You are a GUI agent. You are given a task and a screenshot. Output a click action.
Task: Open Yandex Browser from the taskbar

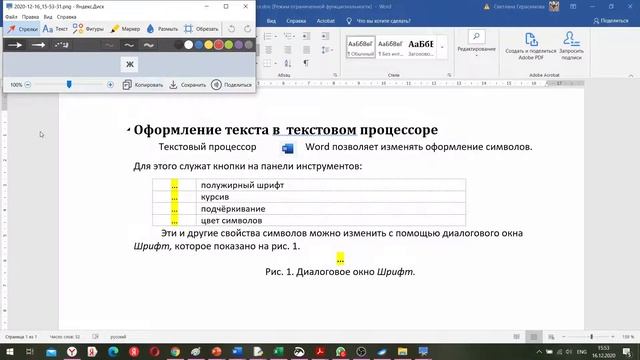tap(72, 351)
